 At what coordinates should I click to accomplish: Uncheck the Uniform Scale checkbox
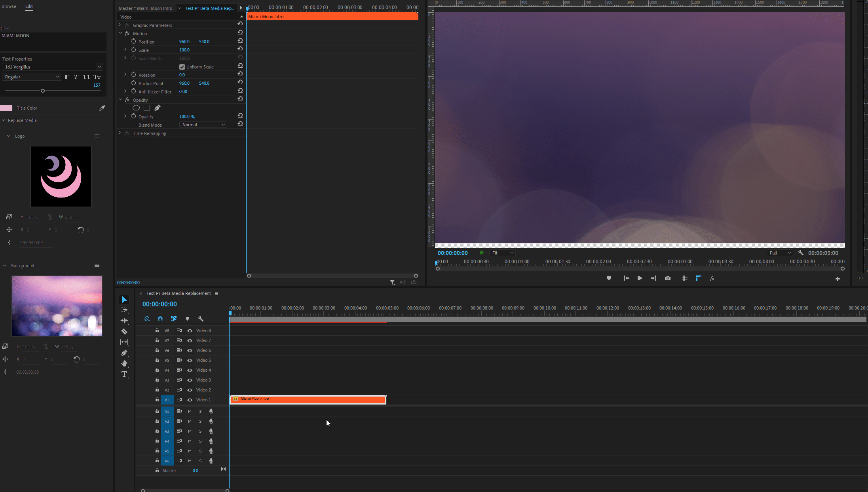click(182, 67)
